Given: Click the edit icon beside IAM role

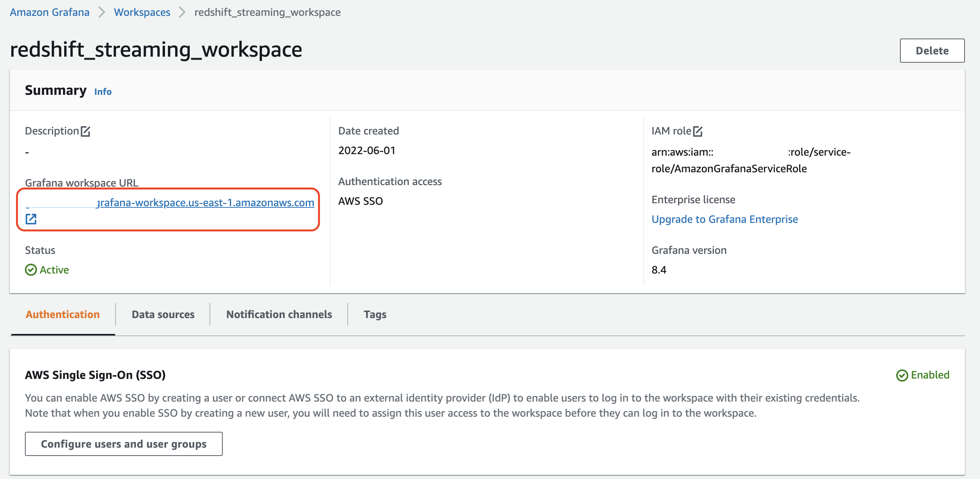Looking at the screenshot, I should pos(697,131).
